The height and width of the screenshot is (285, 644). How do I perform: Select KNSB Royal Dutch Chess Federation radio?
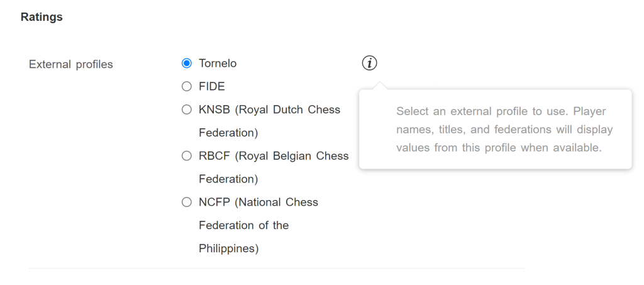pyautogui.click(x=186, y=109)
